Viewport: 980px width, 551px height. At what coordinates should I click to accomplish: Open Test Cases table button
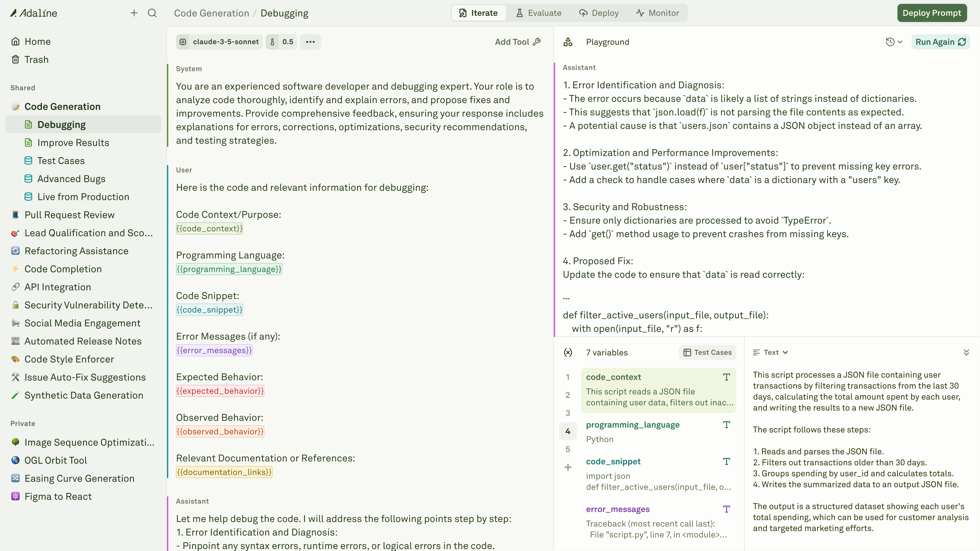pyautogui.click(x=707, y=353)
